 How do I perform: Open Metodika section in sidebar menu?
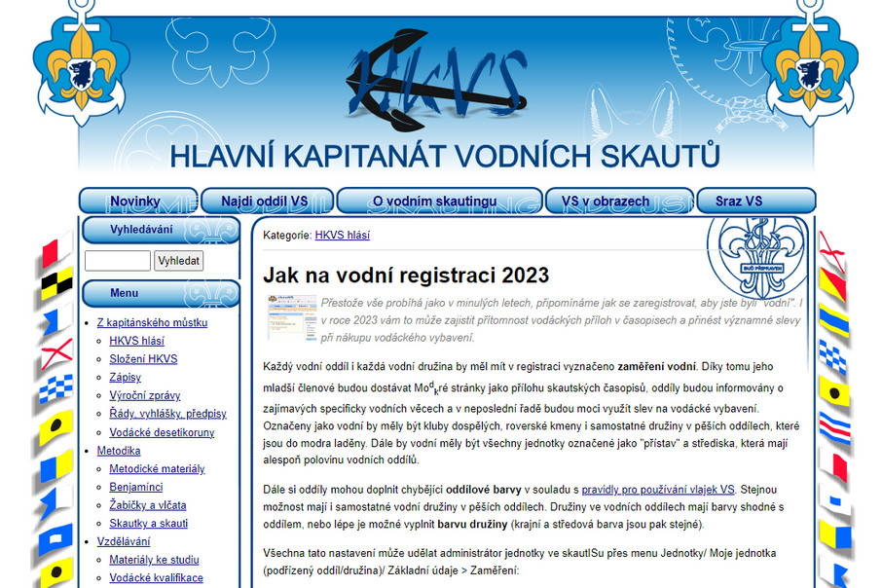pos(119,451)
